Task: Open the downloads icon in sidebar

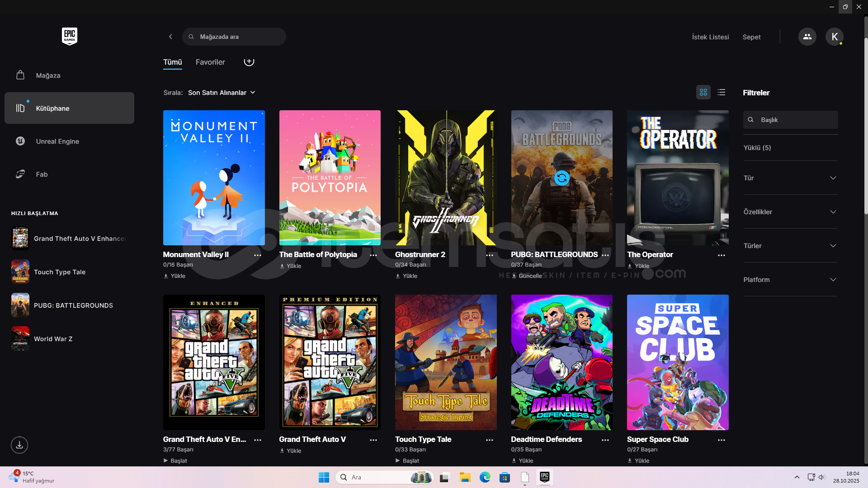Action: click(19, 445)
